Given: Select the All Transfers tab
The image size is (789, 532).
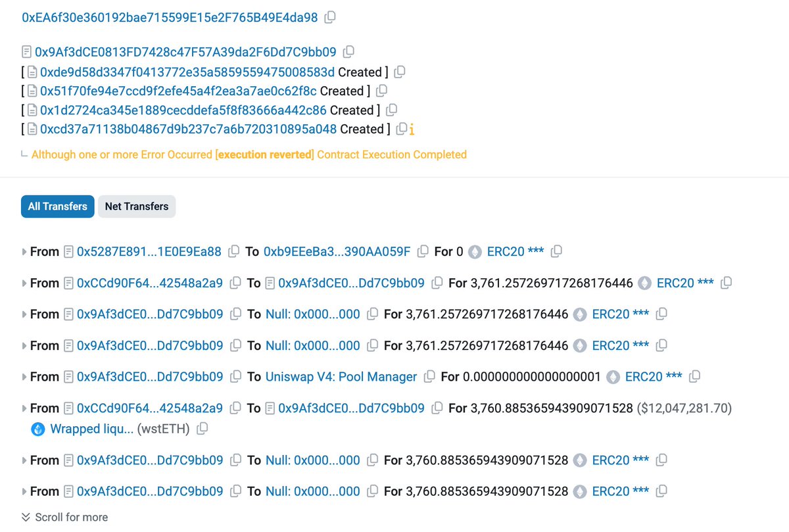Looking at the screenshot, I should (x=57, y=206).
